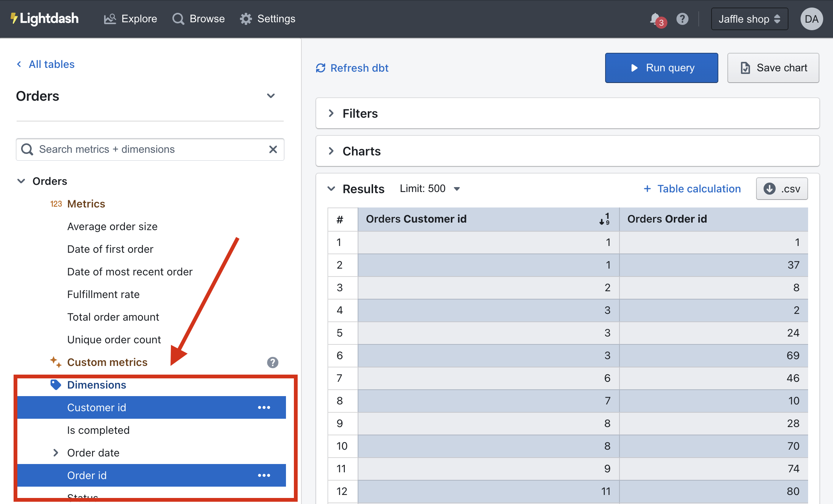Toggle the Unique order count metric

tap(114, 340)
